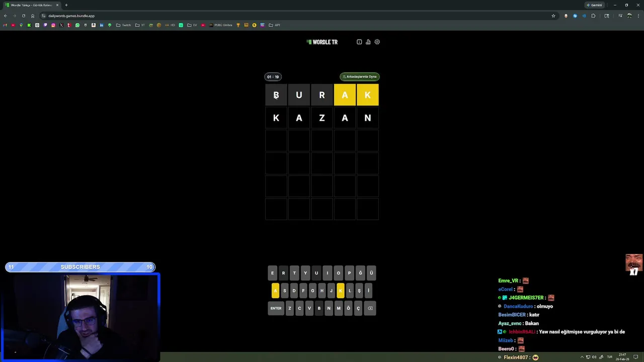Screen dimensions: 644x362
Task: Go to the browser home page
Action: tap(33, 16)
